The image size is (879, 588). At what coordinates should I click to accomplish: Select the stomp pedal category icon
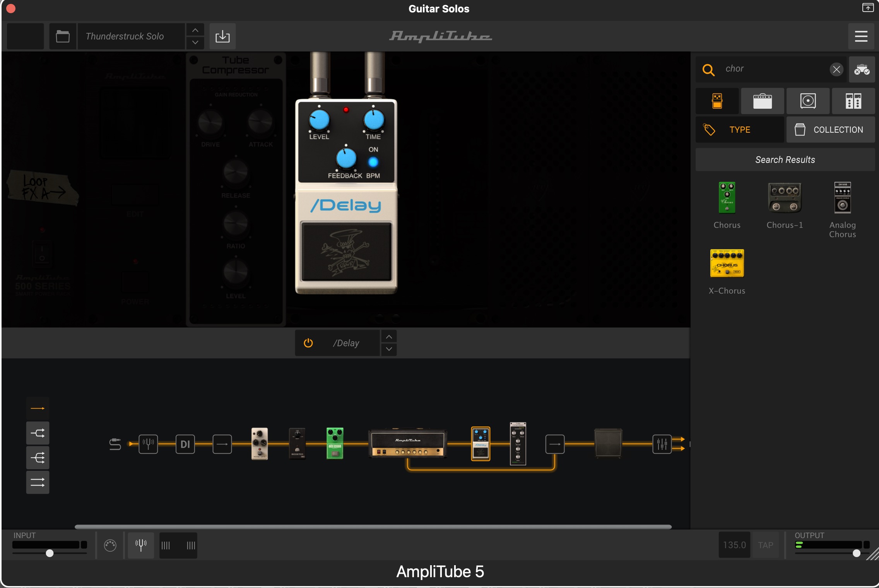click(717, 101)
